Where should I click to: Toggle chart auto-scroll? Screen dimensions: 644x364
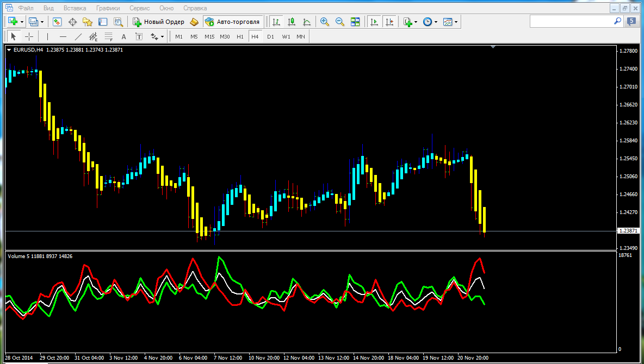click(374, 22)
